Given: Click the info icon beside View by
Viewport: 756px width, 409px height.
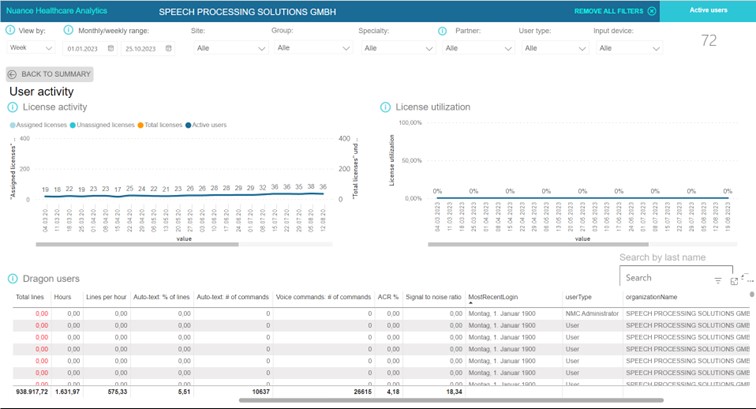Looking at the screenshot, I should coord(12,31).
